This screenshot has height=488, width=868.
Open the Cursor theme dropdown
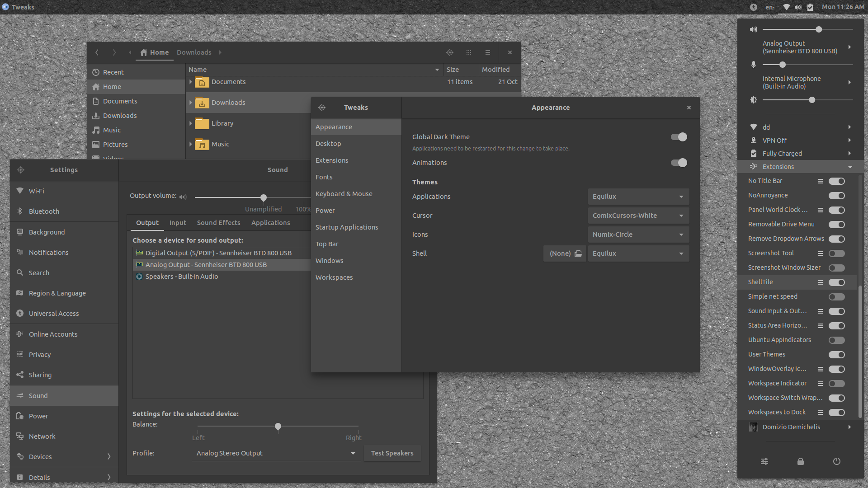click(x=638, y=216)
